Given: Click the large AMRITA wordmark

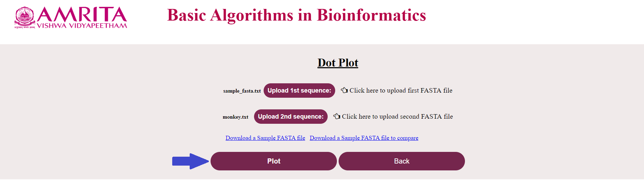Looking at the screenshot, I should pos(82,14).
